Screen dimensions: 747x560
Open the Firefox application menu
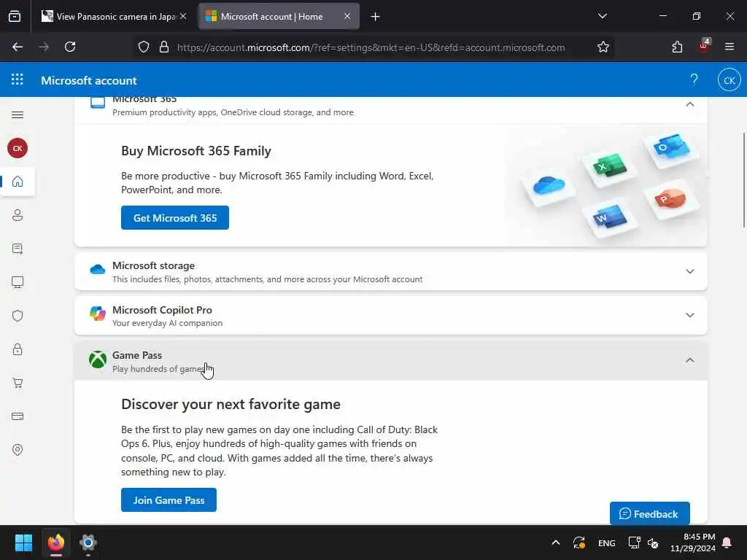pyautogui.click(x=729, y=47)
